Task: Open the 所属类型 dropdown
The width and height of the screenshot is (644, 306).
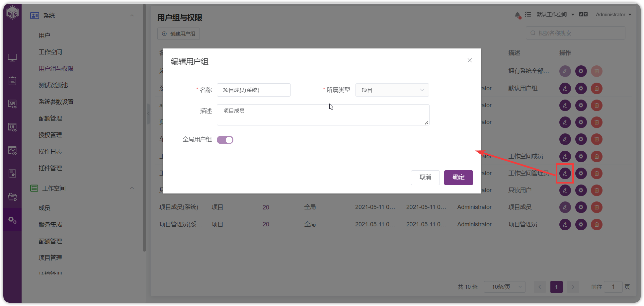Action: [x=392, y=90]
